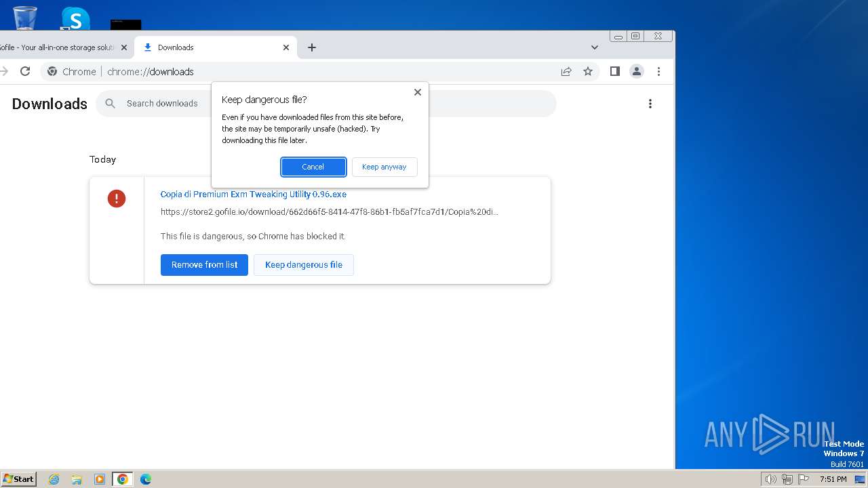Image resolution: width=868 pixels, height=488 pixels.
Task: Reload the page
Action: (x=25, y=71)
